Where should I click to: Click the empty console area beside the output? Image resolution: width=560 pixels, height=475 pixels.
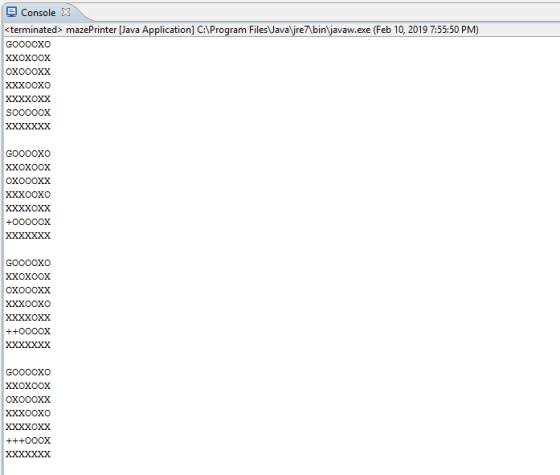click(304, 250)
